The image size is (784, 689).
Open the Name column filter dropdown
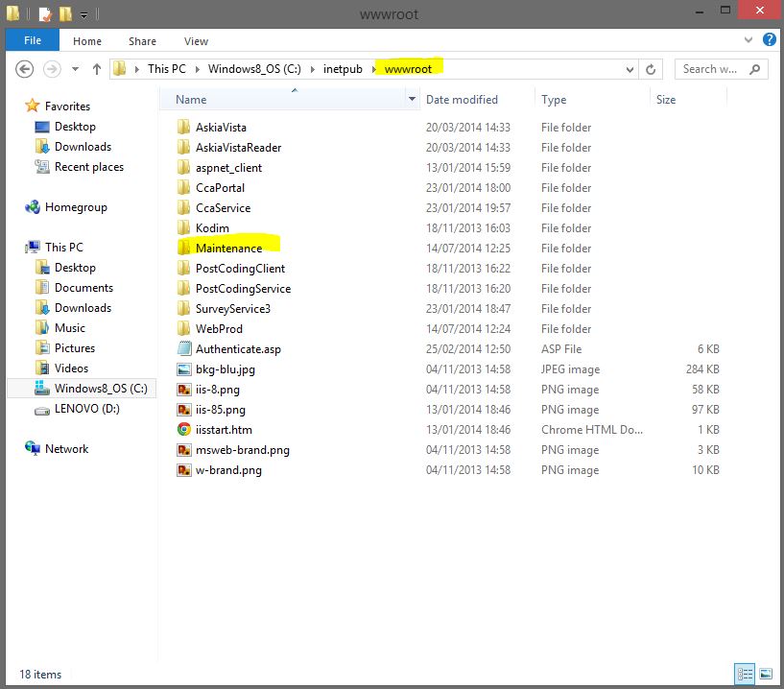412,99
